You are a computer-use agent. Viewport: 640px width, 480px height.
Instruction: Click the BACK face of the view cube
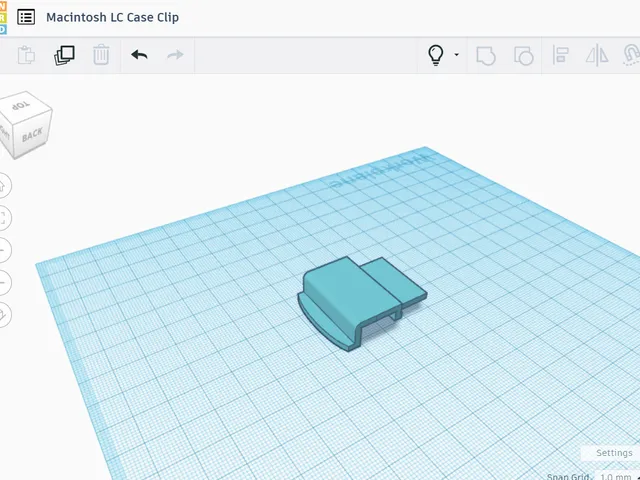pyautogui.click(x=33, y=134)
